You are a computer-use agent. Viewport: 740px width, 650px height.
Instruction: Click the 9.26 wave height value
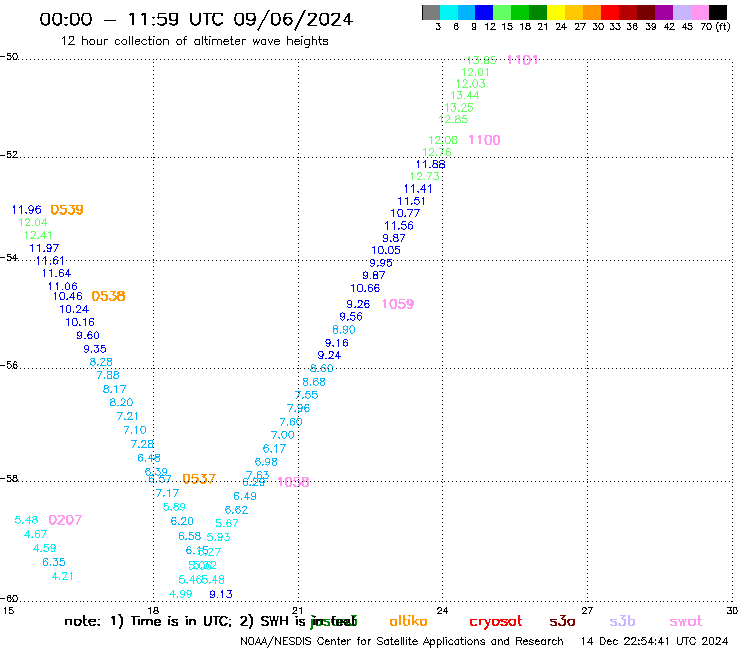pos(358,304)
